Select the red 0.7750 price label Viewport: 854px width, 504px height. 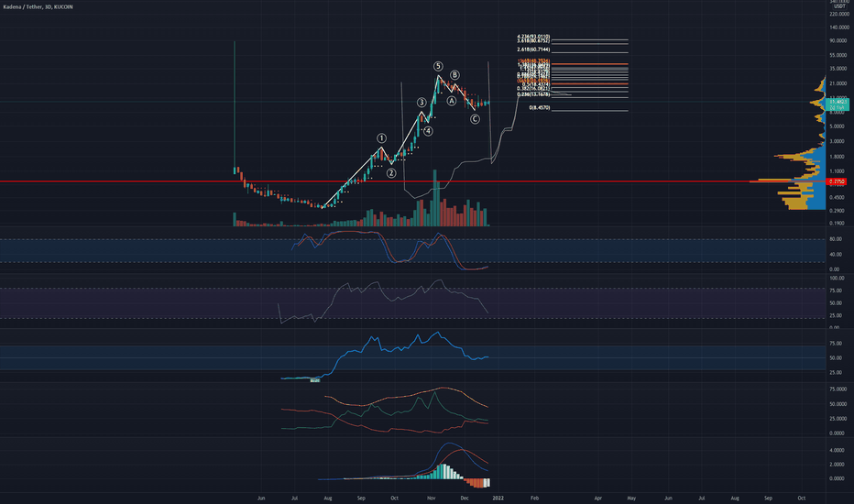pyautogui.click(x=838, y=181)
